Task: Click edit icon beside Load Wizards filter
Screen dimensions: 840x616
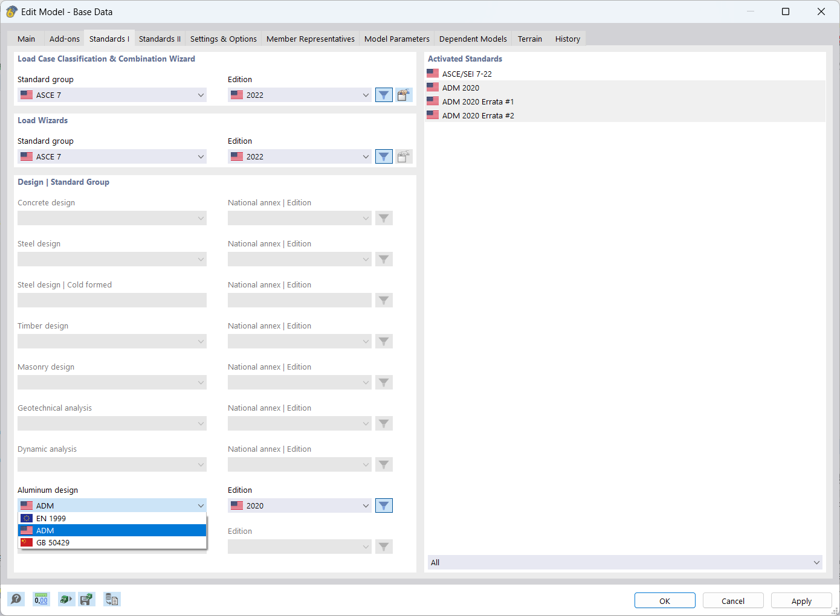Action: [x=404, y=156]
